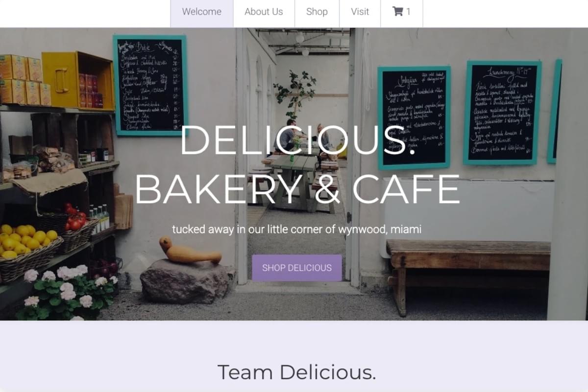Open the shopping cart icon
Screen dimensions: 588x392
click(397, 12)
